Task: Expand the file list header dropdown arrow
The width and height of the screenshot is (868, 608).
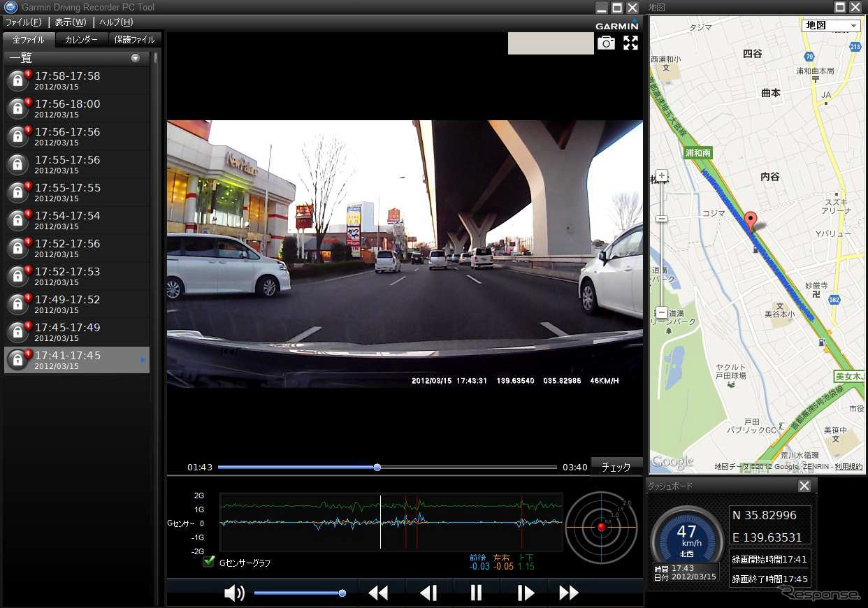Action: [x=136, y=58]
